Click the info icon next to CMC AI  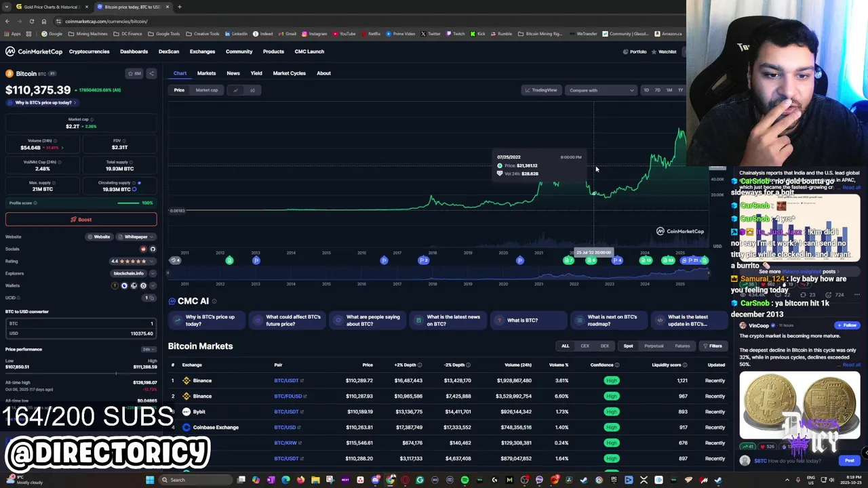click(214, 302)
